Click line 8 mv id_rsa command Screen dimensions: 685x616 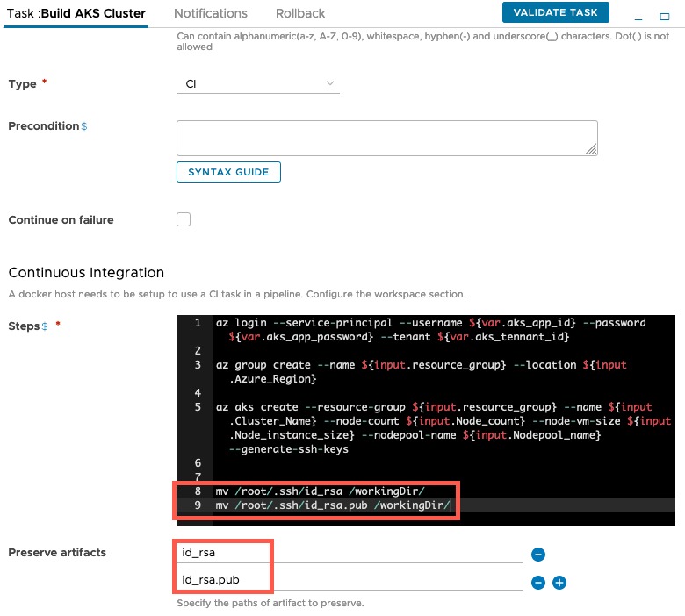pos(320,491)
